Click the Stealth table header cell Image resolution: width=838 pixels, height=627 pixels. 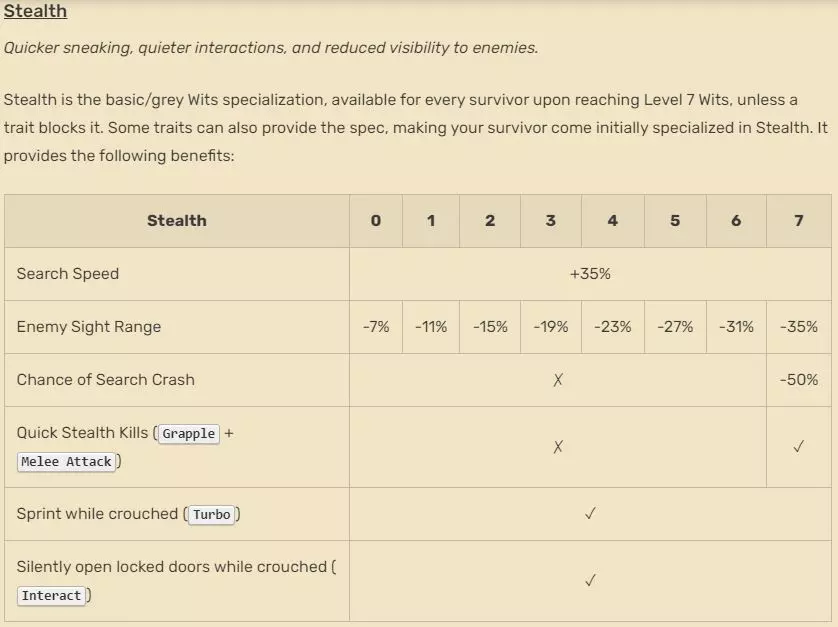pos(177,220)
